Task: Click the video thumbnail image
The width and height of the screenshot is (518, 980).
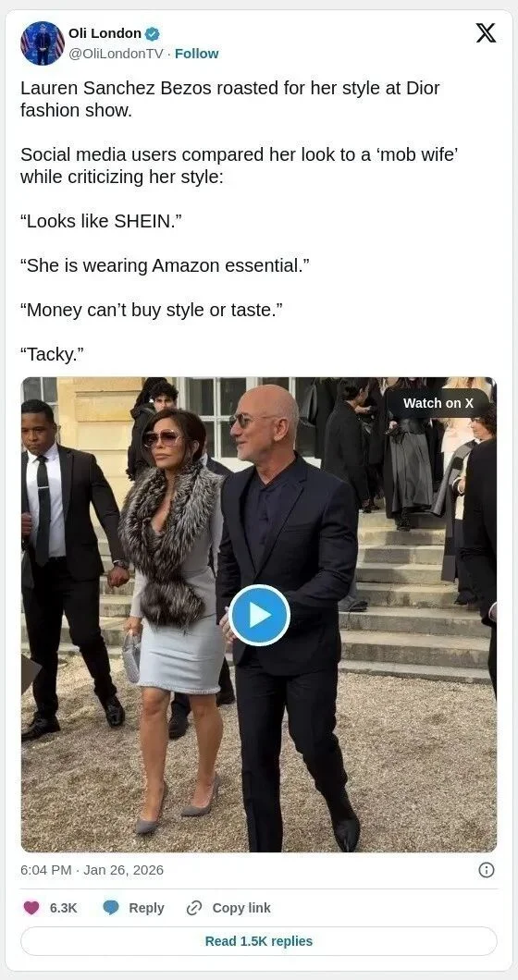Action: pyautogui.click(x=259, y=615)
